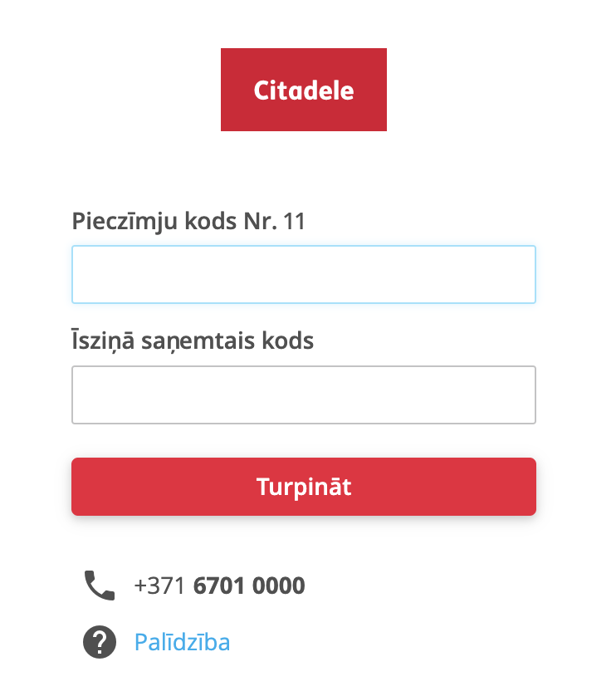Click inside the blue-outlined code input box
The height and width of the screenshot is (691, 616).
pyautogui.click(x=304, y=275)
